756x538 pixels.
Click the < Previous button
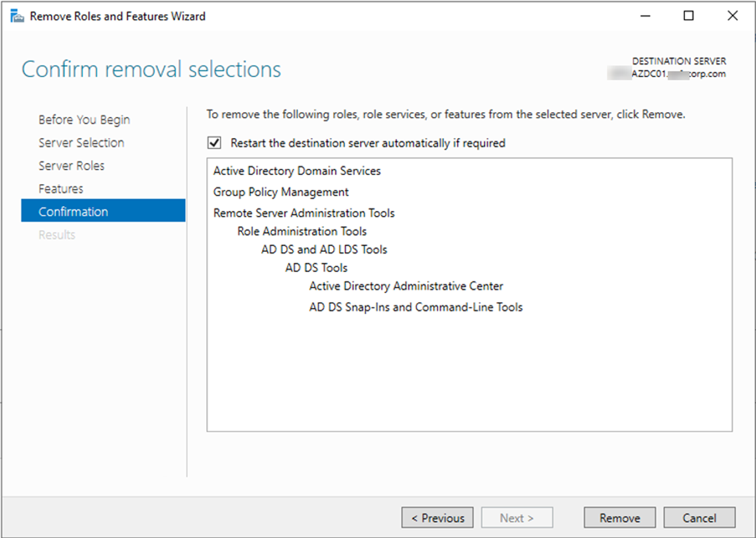coord(438,518)
